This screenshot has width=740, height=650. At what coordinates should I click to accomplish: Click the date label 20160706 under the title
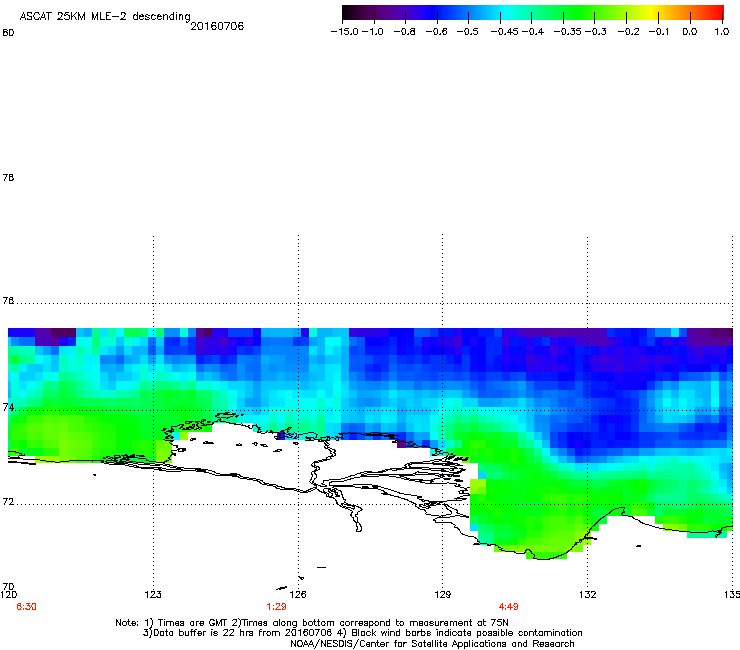tap(217, 26)
